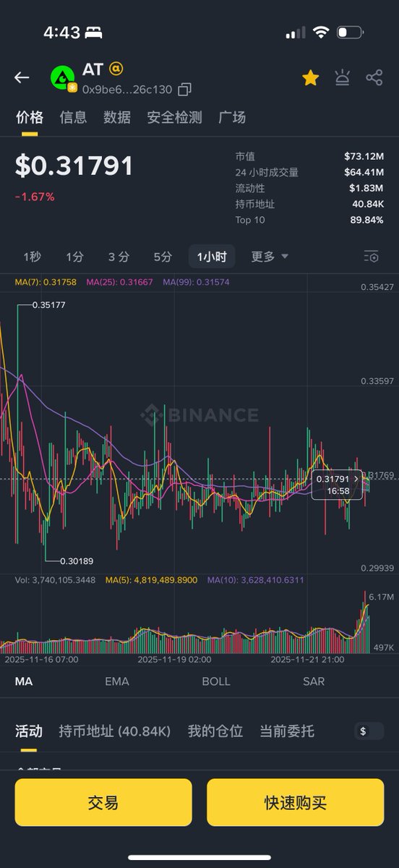The width and height of the screenshot is (399, 868).
Task: Select the 1分 timeframe
Action: 74,257
